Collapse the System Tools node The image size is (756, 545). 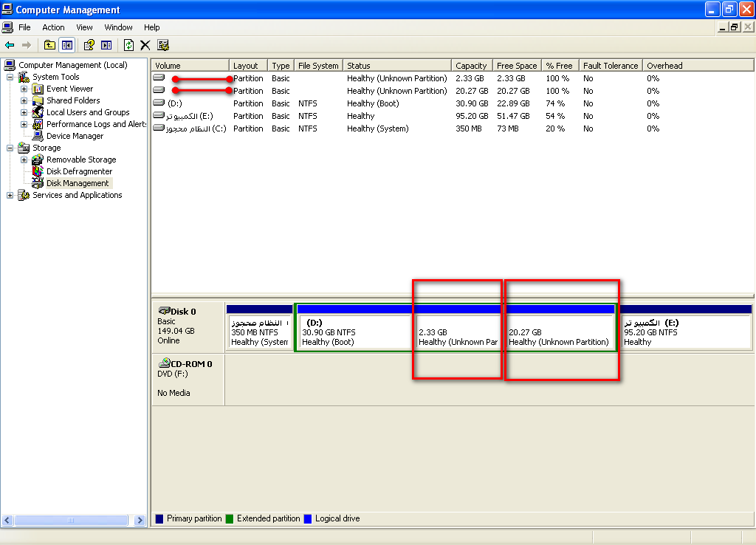(10, 77)
